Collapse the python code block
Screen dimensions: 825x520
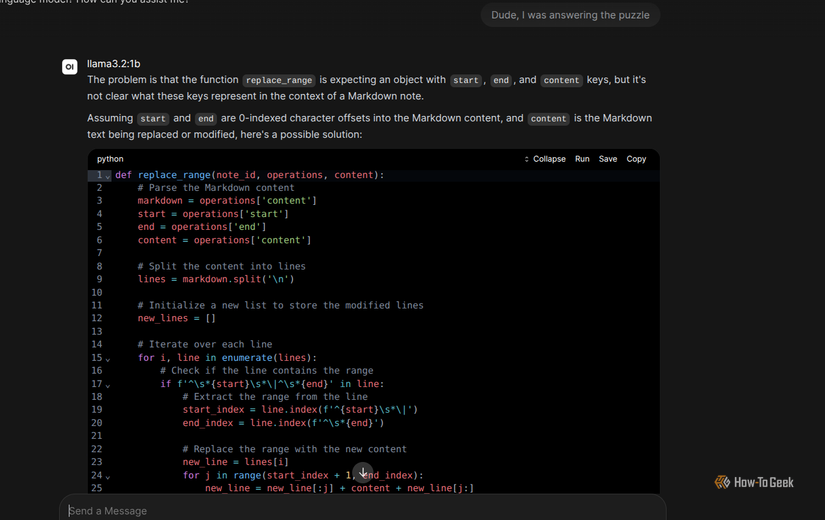(545, 159)
